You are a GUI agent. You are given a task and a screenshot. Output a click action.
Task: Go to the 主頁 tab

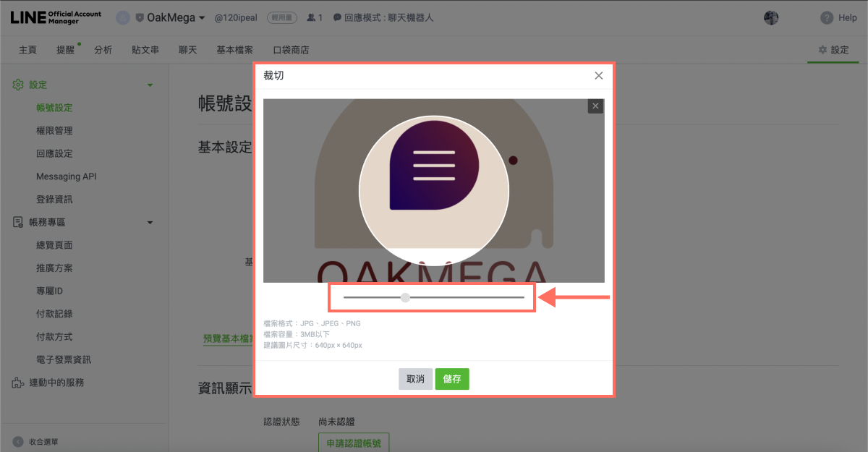pyautogui.click(x=27, y=50)
